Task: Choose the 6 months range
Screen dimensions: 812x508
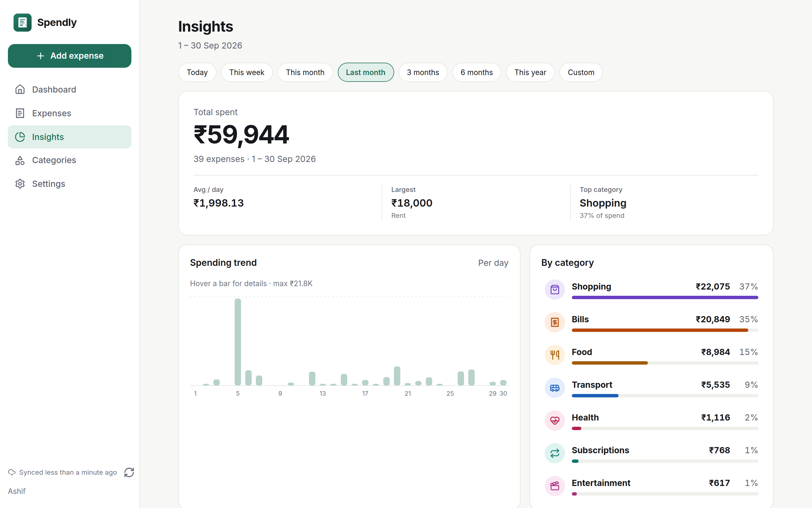Action: pyautogui.click(x=476, y=72)
